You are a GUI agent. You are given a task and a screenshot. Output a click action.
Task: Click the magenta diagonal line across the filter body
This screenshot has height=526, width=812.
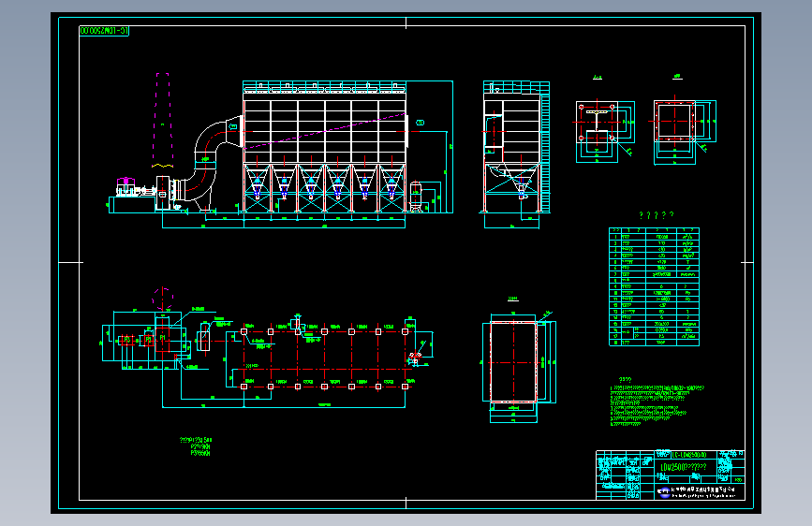click(325, 131)
